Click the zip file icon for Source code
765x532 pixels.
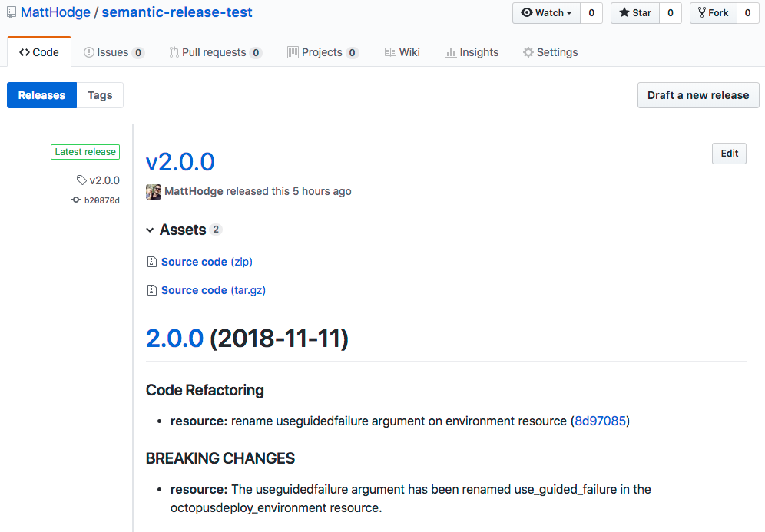point(151,263)
